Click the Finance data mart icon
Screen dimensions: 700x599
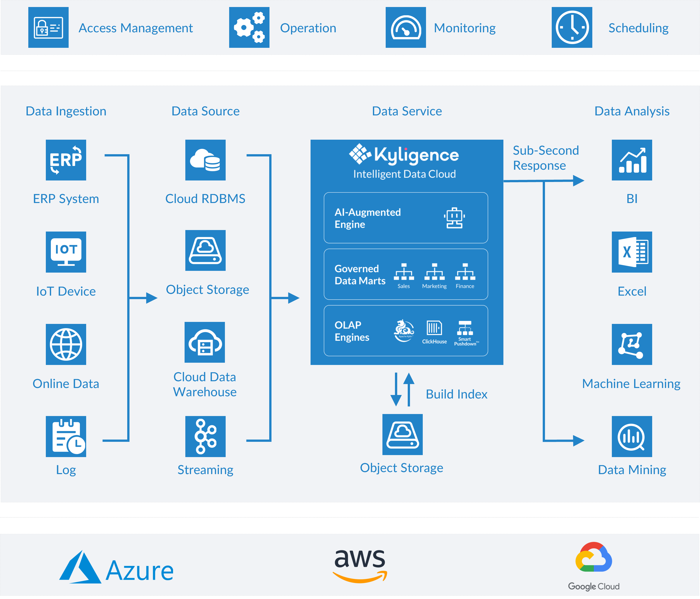(465, 272)
